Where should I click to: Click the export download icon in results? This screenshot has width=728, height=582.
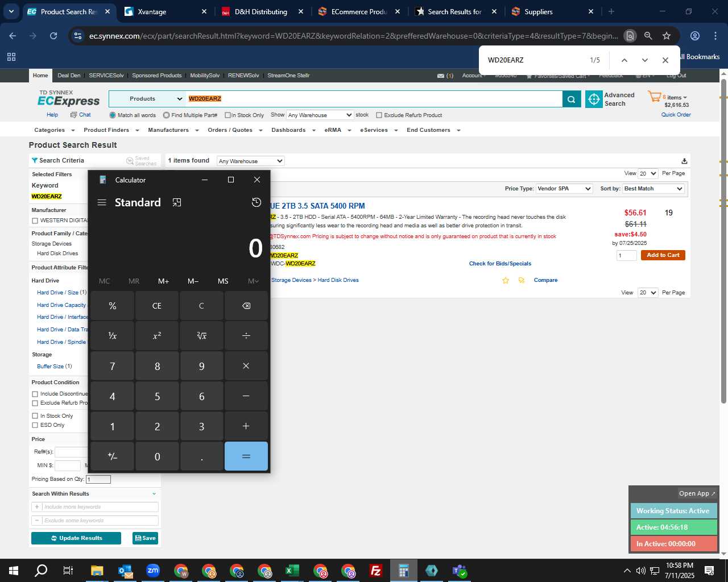pos(684,161)
